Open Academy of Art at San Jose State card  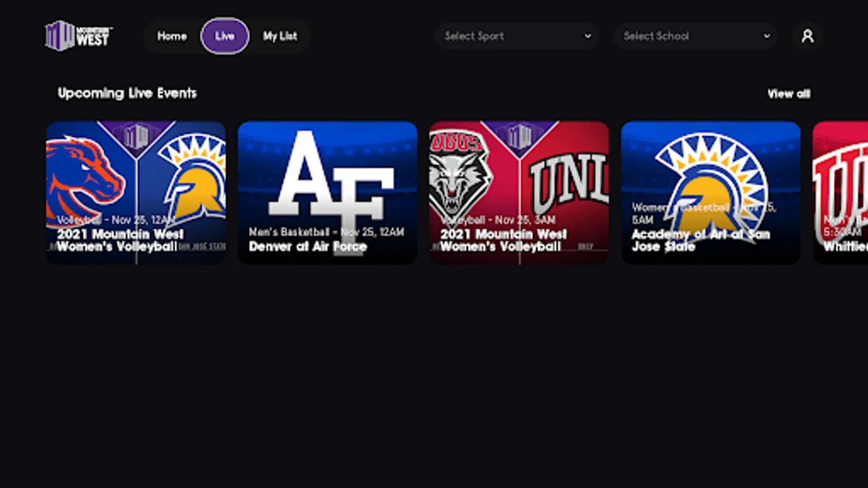pos(711,192)
